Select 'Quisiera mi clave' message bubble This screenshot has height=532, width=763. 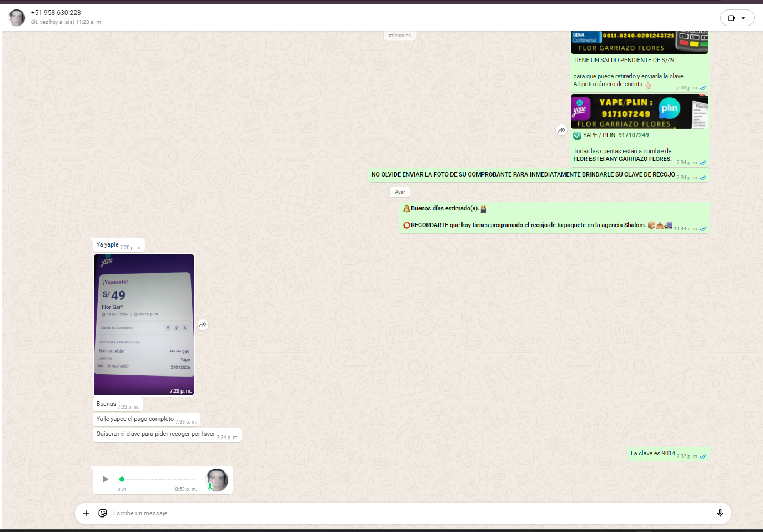(155, 434)
